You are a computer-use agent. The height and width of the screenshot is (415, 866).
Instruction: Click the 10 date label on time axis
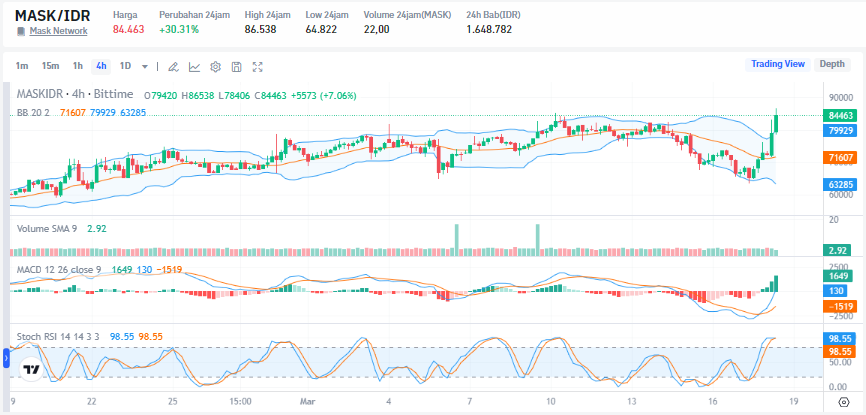coord(551,401)
